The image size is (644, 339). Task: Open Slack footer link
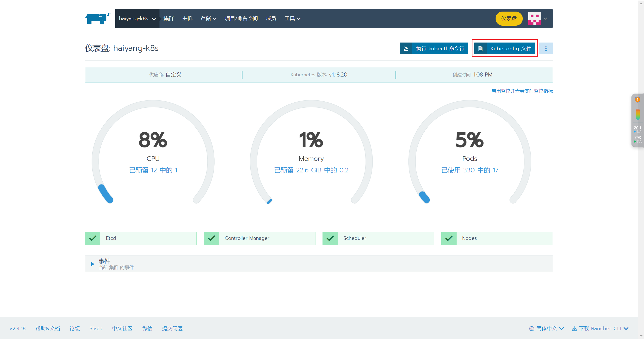(96, 328)
